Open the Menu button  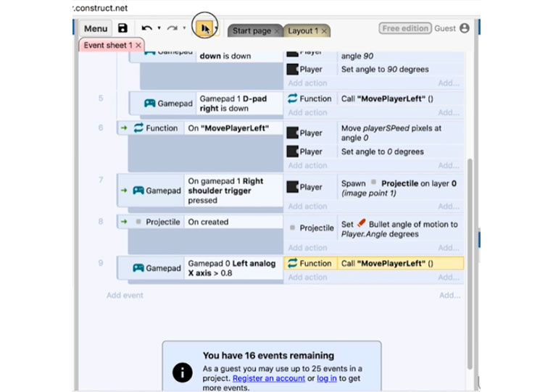(x=96, y=28)
